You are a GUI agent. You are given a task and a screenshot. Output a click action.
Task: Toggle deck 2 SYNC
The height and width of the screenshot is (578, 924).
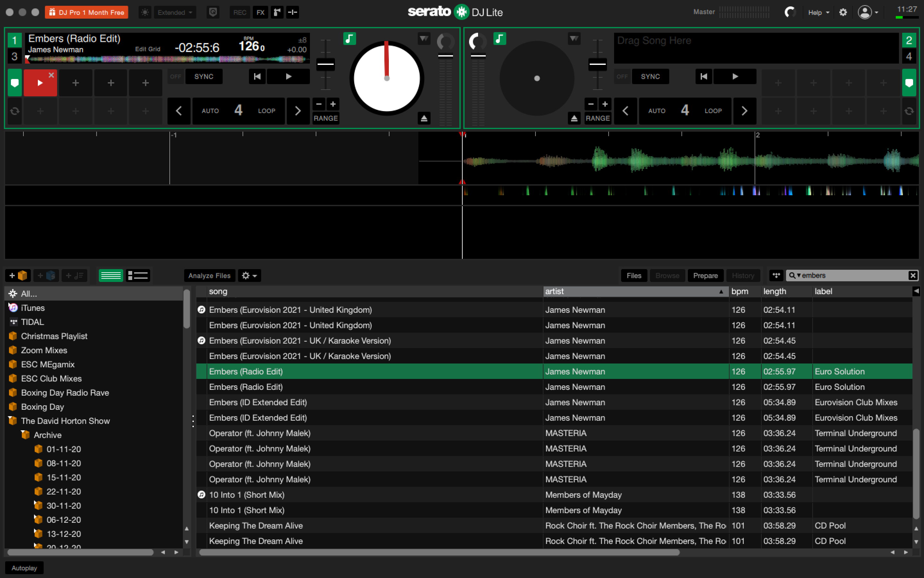[650, 76]
